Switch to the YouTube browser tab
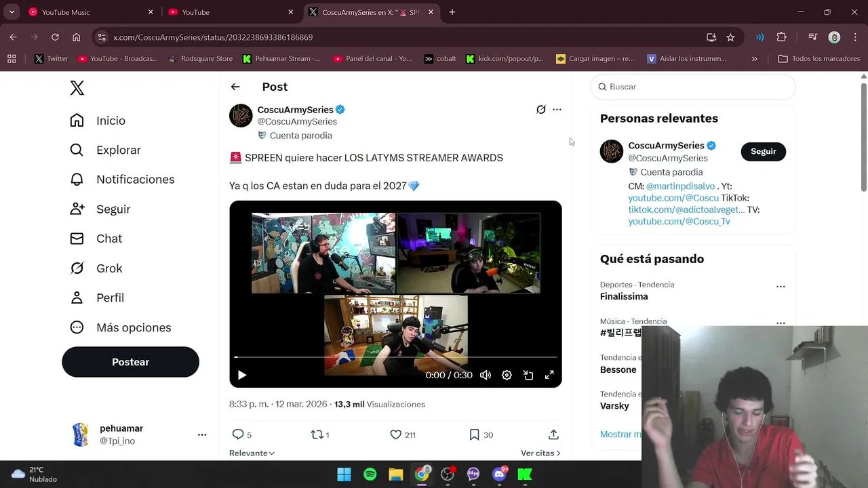868x488 pixels. point(231,12)
